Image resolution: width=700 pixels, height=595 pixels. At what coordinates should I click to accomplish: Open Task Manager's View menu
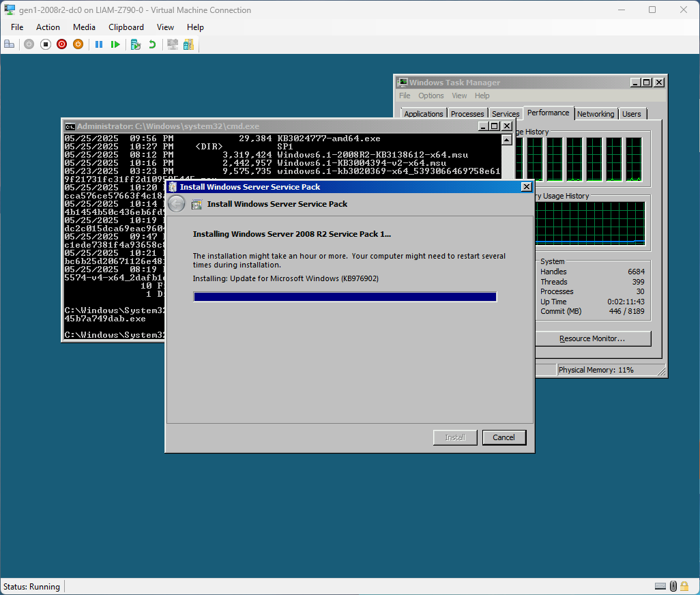[x=459, y=96]
